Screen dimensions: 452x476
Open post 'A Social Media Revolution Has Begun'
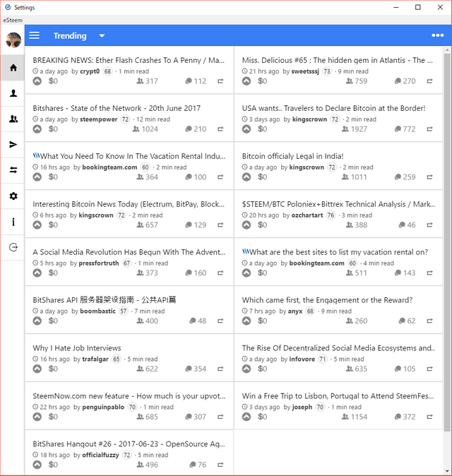click(x=129, y=252)
